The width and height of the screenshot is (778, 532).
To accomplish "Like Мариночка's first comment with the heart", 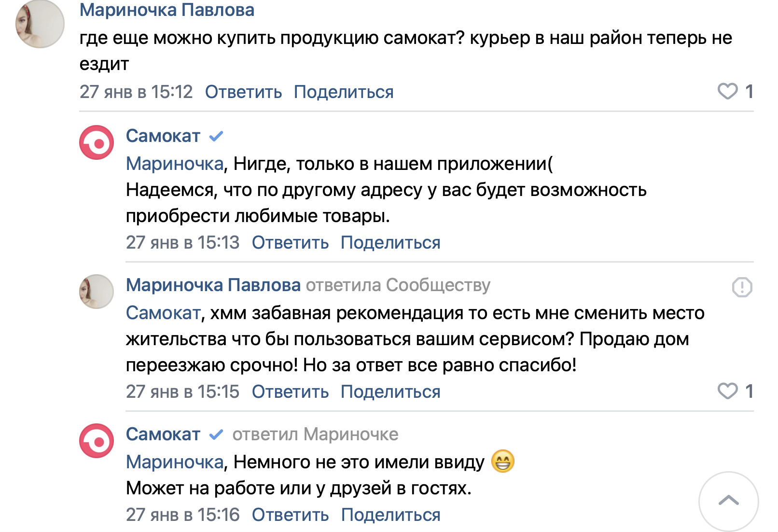I will 727,91.
